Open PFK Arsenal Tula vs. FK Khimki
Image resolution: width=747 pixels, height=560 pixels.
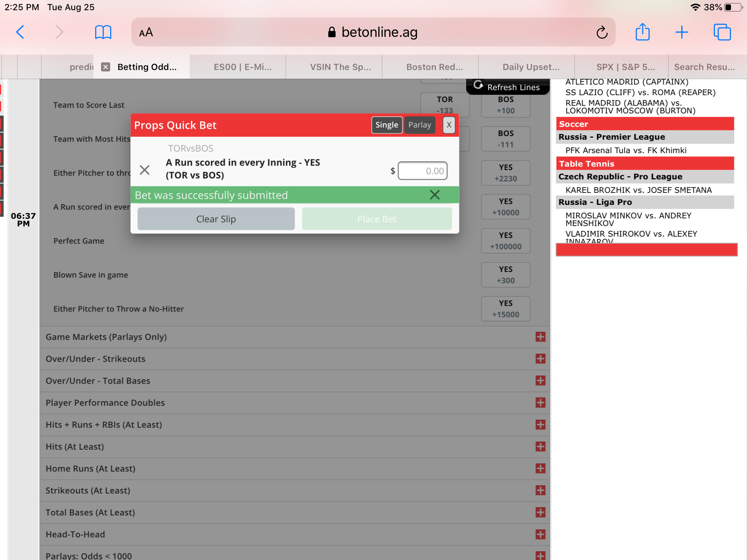626,150
